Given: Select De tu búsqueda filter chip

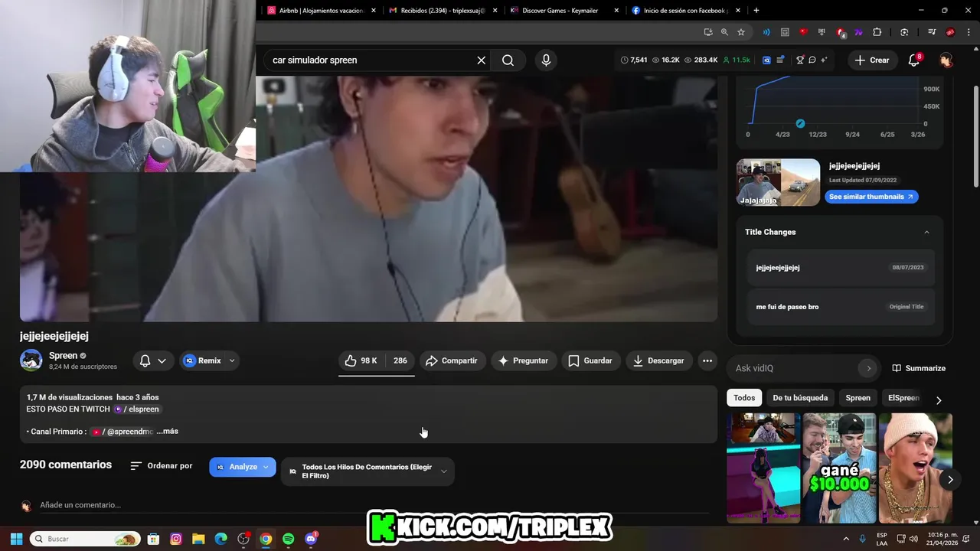Looking at the screenshot, I should click(800, 398).
